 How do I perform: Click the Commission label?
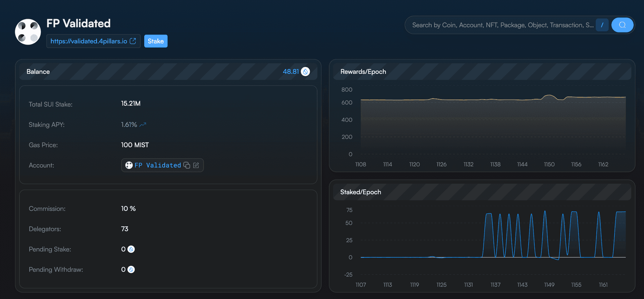47,209
